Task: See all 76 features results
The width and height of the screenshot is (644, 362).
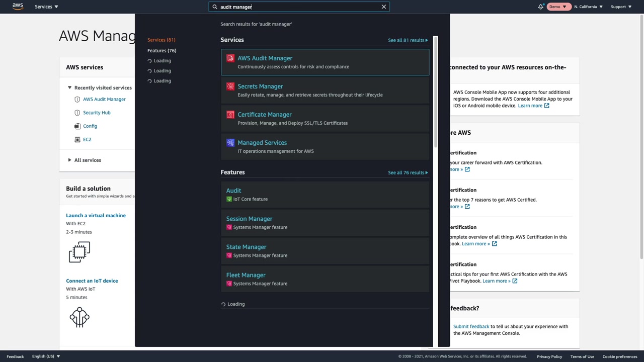Action: (408, 172)
